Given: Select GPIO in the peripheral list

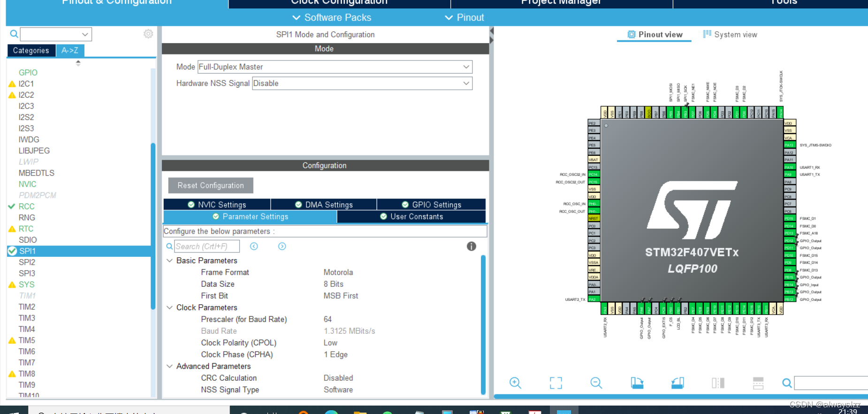Looking at the screenshot, I should coord(28,73).
